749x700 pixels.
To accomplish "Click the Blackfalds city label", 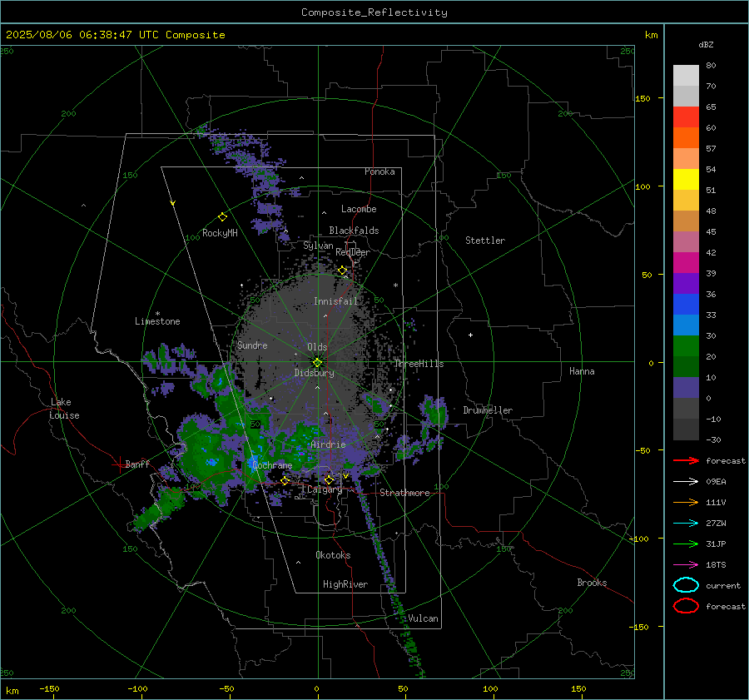I will coord(354,231).
